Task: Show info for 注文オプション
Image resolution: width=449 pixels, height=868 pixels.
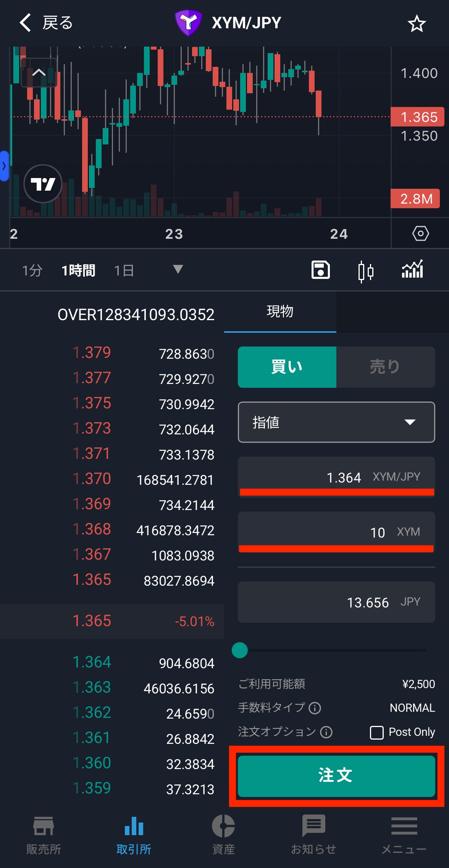Action: (x=326, y=732)
